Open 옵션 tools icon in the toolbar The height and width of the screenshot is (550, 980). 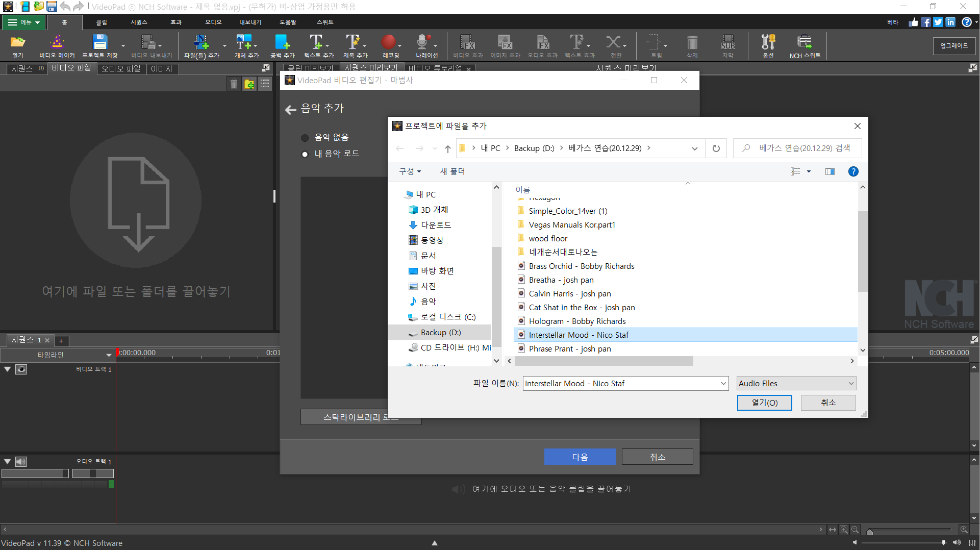pyautogui.click(x=768, y=42)
